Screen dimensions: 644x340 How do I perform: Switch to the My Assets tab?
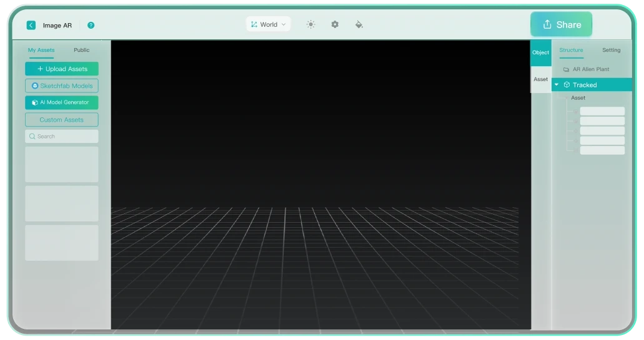coord(41,50)
